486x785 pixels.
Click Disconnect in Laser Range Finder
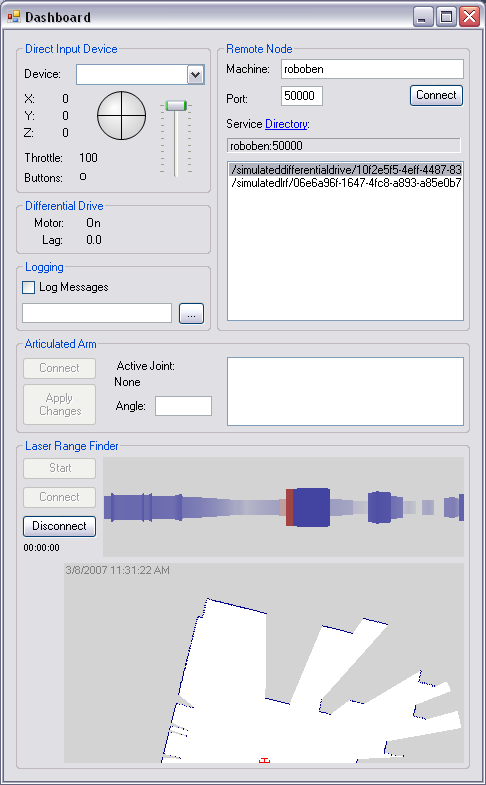[x=60, y=526]
